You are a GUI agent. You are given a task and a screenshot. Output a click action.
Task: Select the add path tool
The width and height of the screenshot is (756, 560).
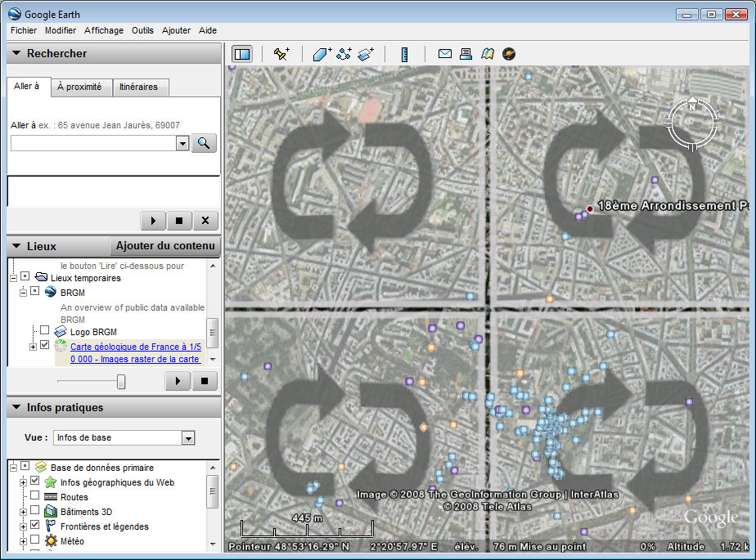coord(344,54)
